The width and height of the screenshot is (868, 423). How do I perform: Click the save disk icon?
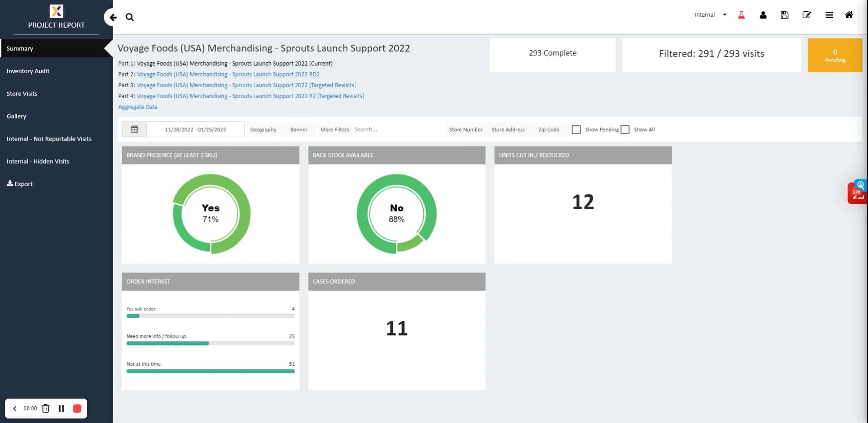tap(784, 15)
